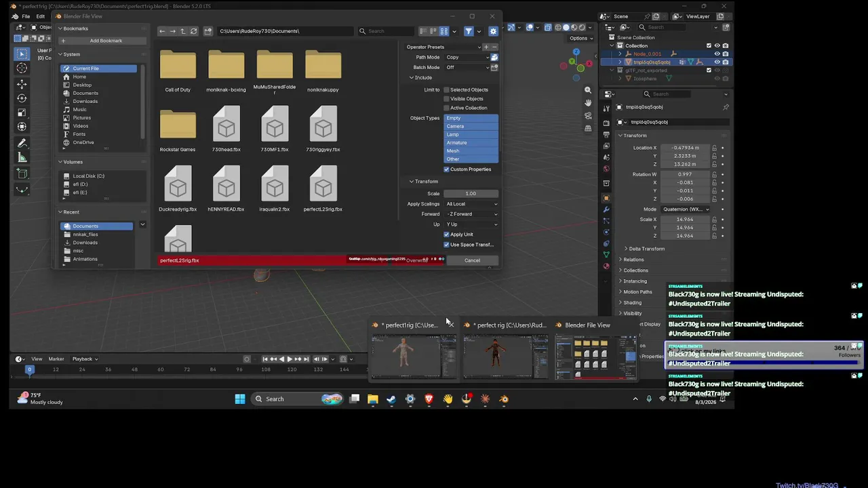Enable Selected Objects limit checkbox
Image resolution: width=868 pixels, height=488 pixels.
coord(446,89)
